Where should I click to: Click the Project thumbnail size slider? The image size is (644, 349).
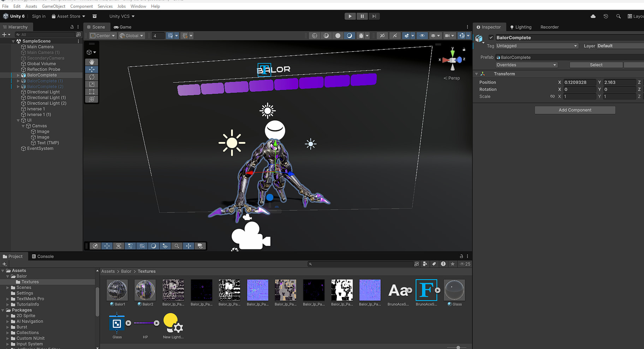point(458,347)
